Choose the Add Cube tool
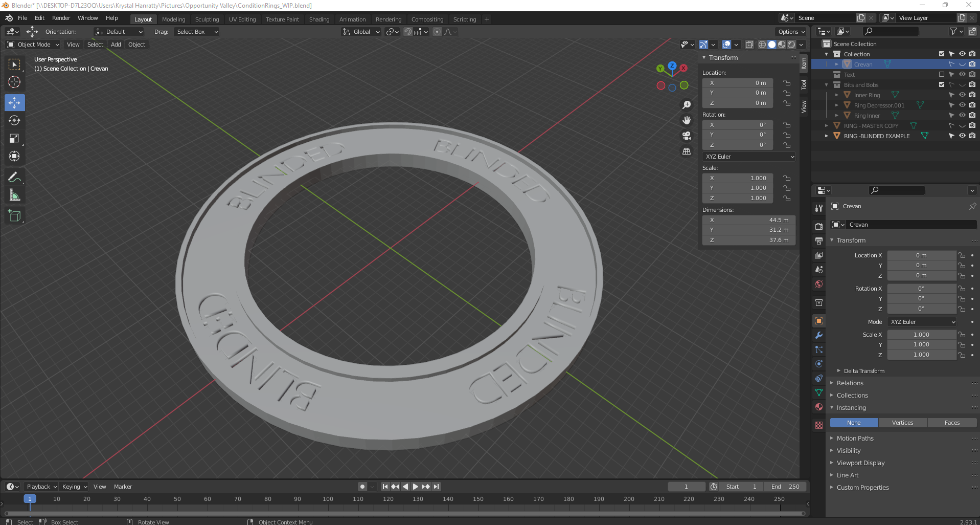The width and height of the screenshot is (980, 525). pyautogui.click(x=14, y=216)
